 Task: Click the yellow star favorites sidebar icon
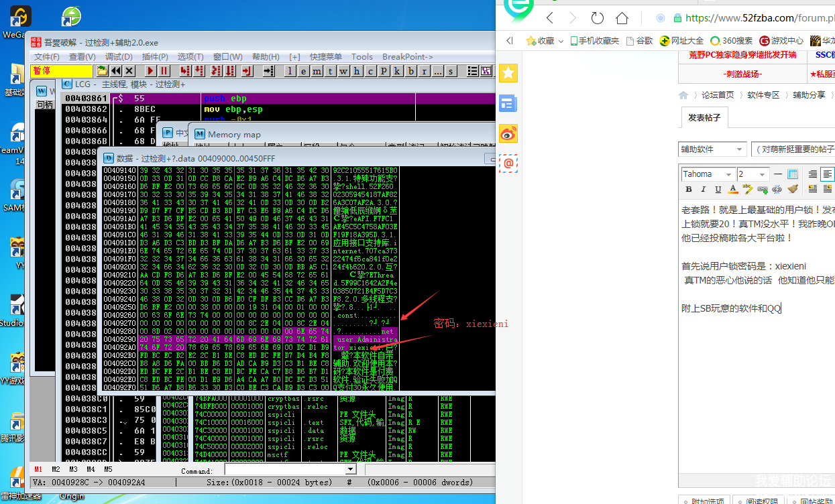(508, 73)
